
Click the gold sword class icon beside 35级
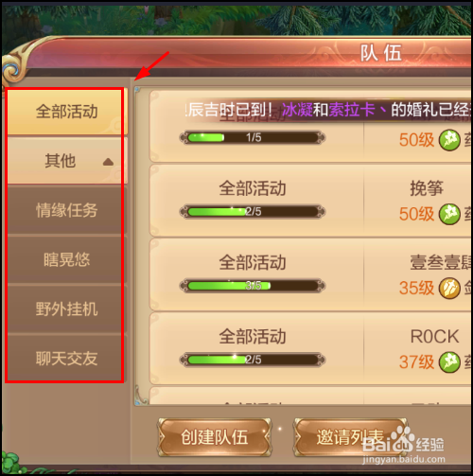449,288
